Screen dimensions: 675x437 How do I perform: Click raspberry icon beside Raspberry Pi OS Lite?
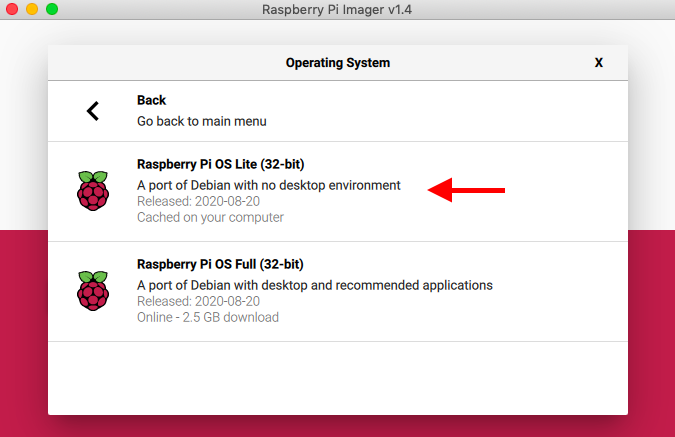[93, 191]
